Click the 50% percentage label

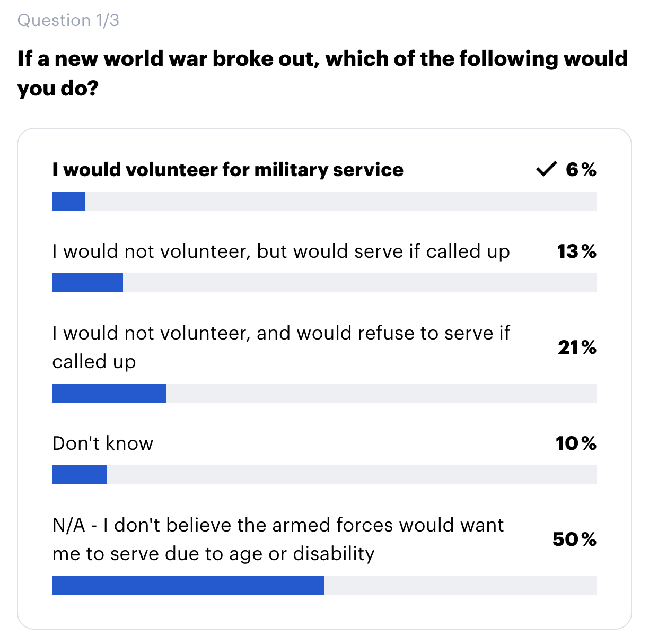[574, 539]
